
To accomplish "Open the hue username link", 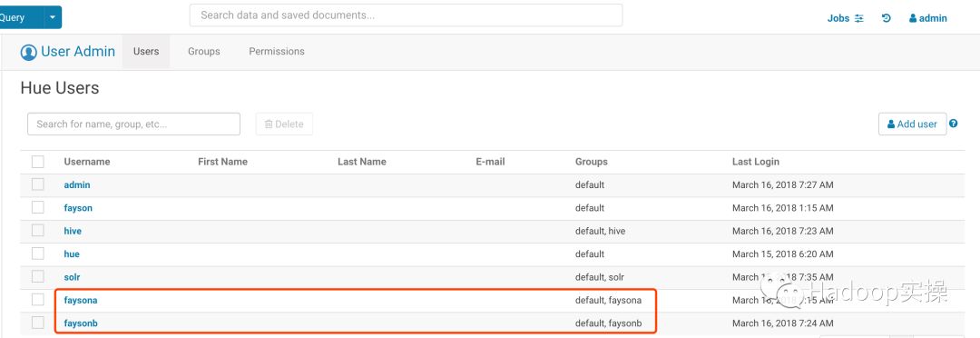I will tap(72, 254).
